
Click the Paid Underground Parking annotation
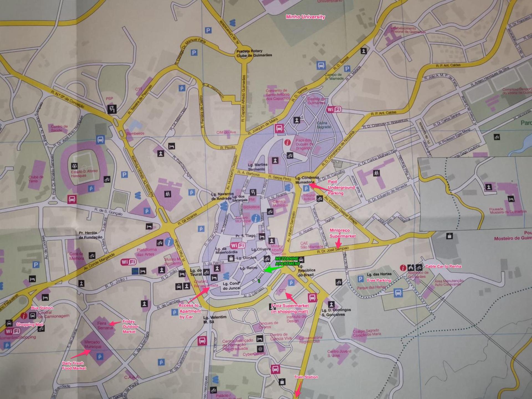[x=341, y=187]
